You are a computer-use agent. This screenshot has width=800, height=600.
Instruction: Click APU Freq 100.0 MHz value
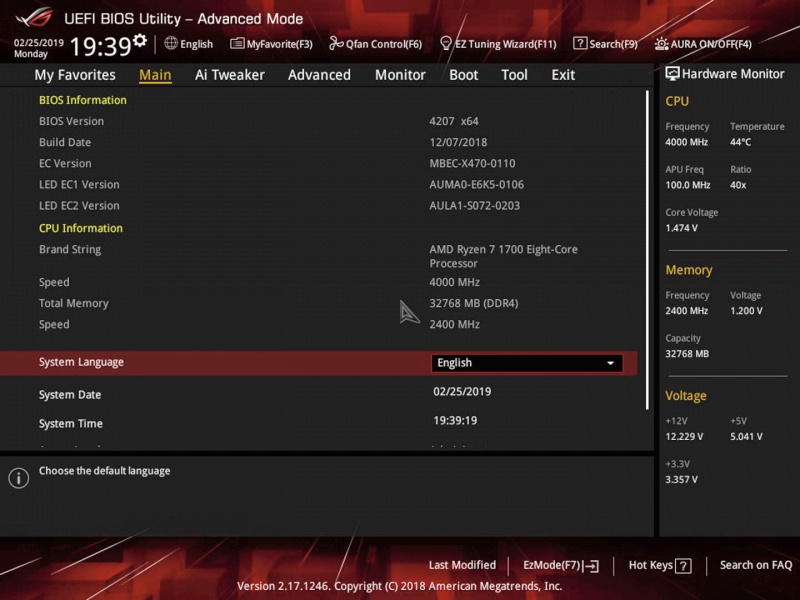pyautogui.click(x=688, y=185)
